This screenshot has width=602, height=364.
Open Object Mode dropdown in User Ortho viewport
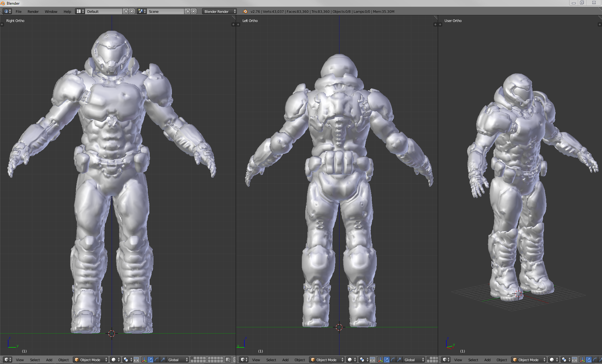[x=529, y=360]
